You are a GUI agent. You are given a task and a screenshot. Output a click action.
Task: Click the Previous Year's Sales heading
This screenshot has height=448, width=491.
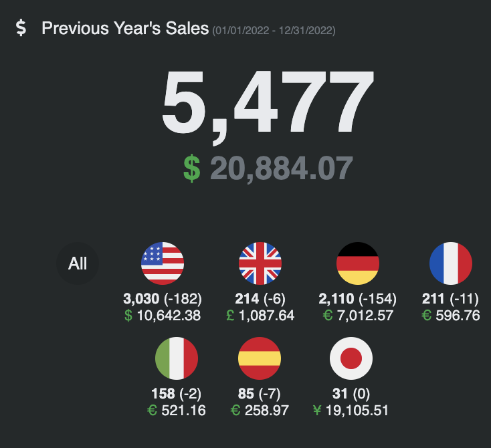(125, 28)
